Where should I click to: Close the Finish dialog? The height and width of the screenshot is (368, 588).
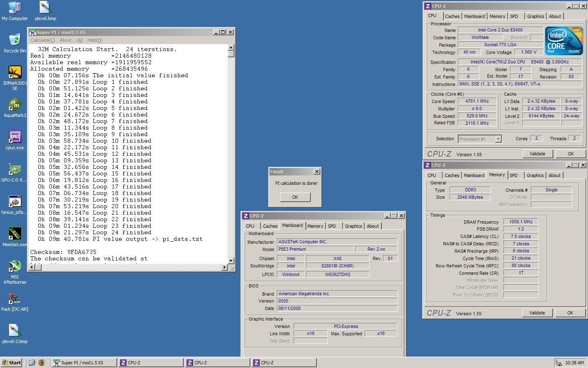(316, 172)
